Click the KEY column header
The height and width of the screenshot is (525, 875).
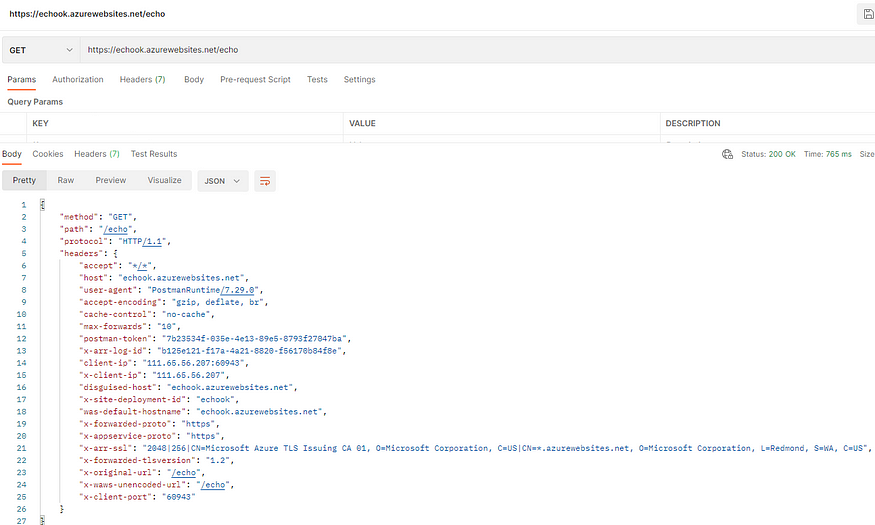point(40,123)
